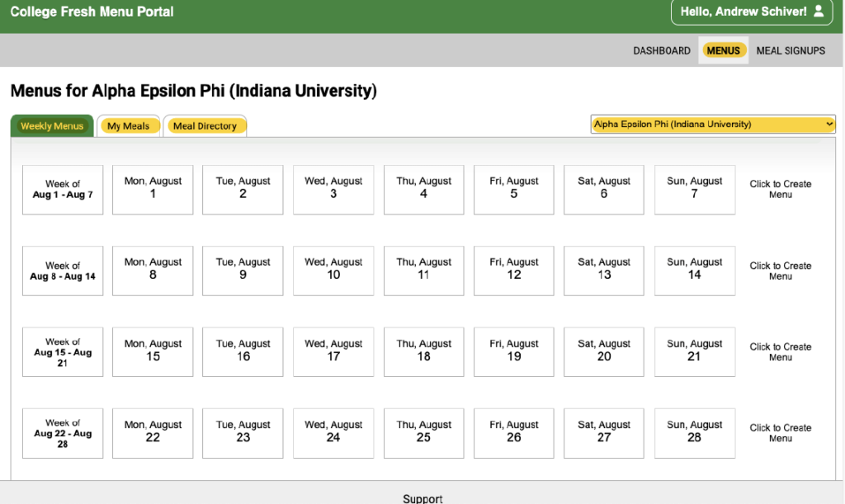
Task: Select the Week of Aug 22 - Aug 28 cell
Action: point(63,433)
